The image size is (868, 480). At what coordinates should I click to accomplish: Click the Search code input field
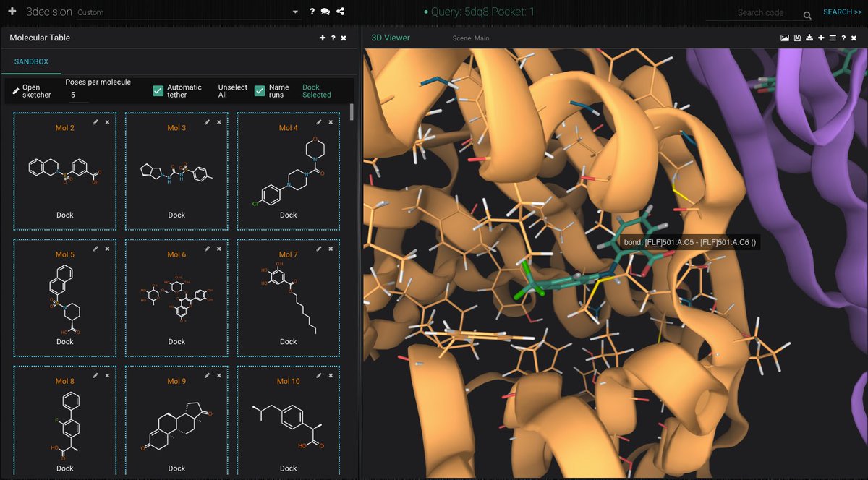[x=759, y=12]
